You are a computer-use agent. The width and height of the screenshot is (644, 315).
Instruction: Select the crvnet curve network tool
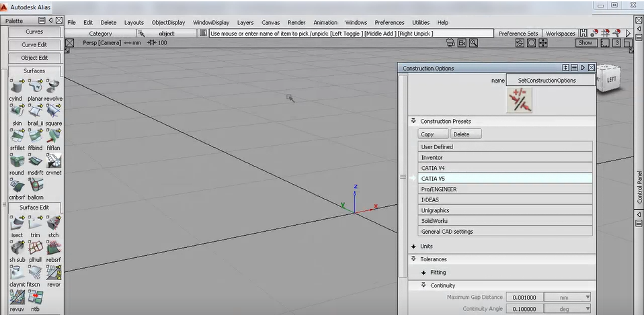pos(53,161)
